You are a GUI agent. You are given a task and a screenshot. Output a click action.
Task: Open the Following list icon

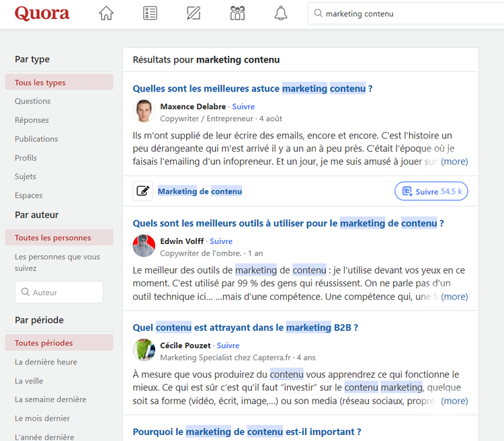(x=150, y=13)
